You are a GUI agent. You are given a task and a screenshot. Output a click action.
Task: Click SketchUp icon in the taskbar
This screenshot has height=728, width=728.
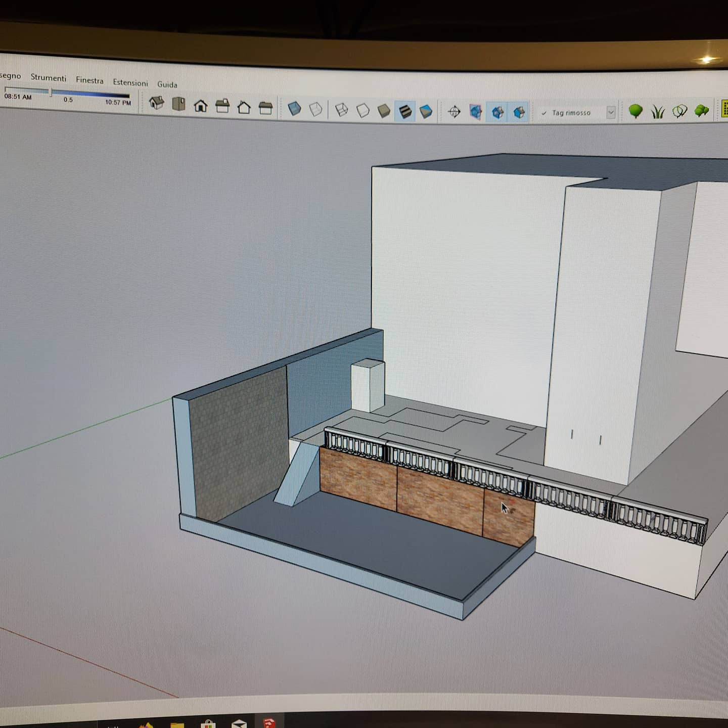click(x=268, y=722)
